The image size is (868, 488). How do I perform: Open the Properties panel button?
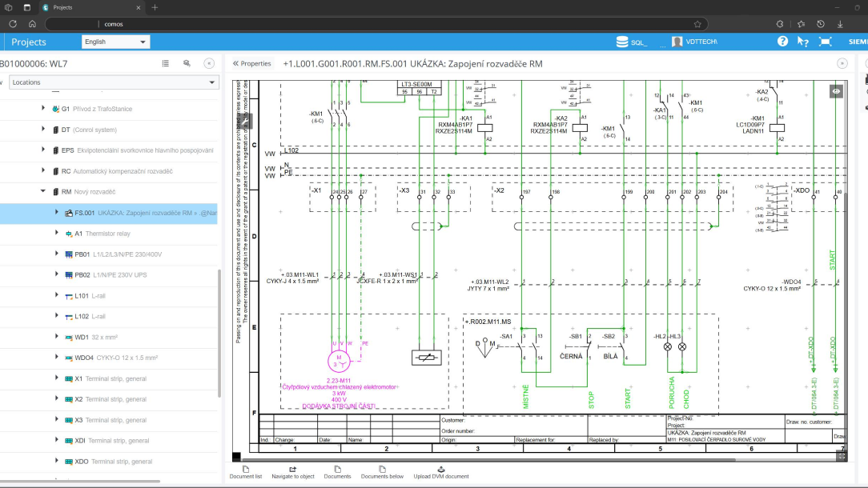[251, 63]
